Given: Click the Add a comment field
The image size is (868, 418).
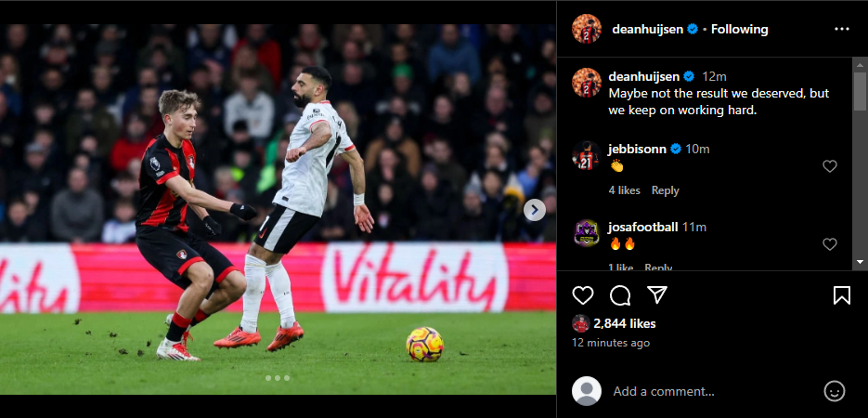Looking at the screenshot, I should tap(714, 391).
